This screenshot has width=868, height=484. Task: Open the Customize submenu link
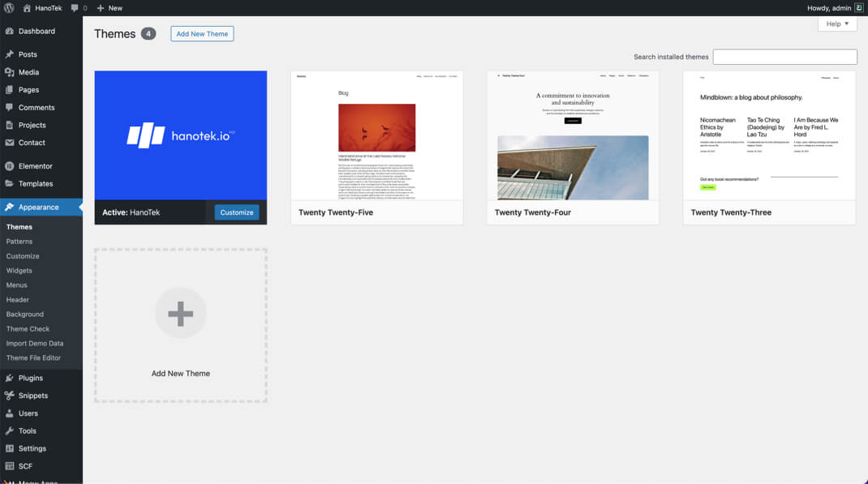23,256
